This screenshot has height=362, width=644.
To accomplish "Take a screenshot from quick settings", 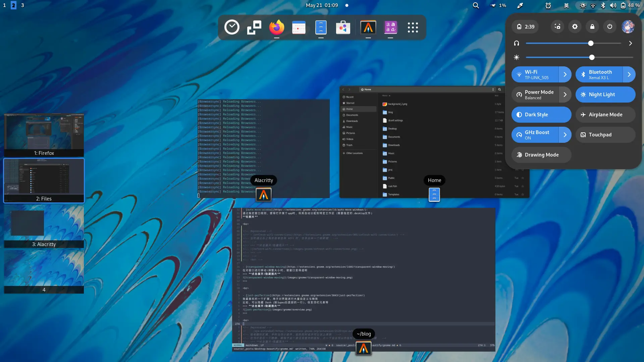I will tap(557, 26).
